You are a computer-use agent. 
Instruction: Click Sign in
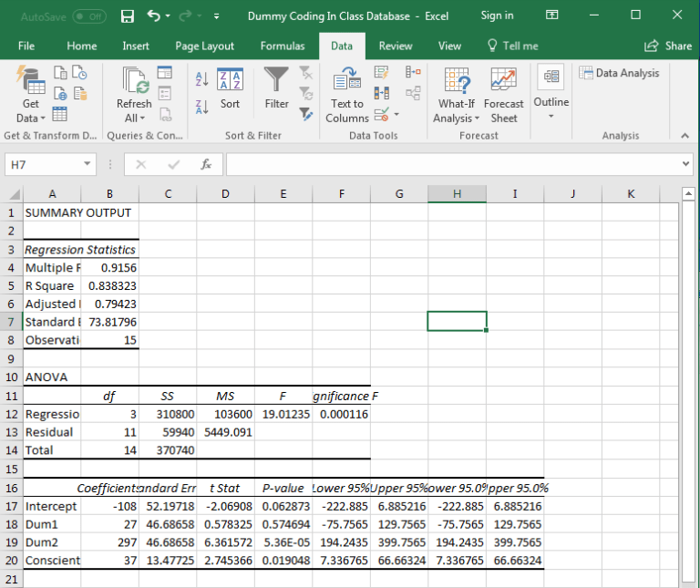pyautogui.click(x=497, y=15)
